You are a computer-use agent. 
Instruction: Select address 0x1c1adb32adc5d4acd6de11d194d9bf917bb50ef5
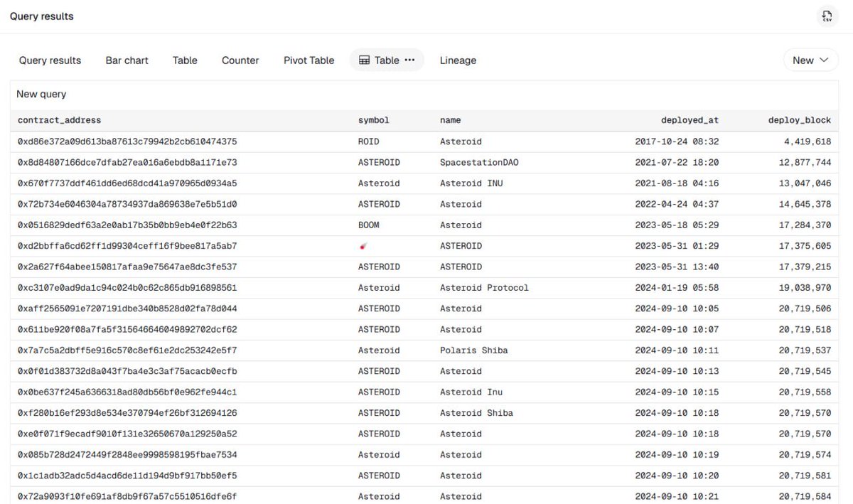tap(127, 476)
